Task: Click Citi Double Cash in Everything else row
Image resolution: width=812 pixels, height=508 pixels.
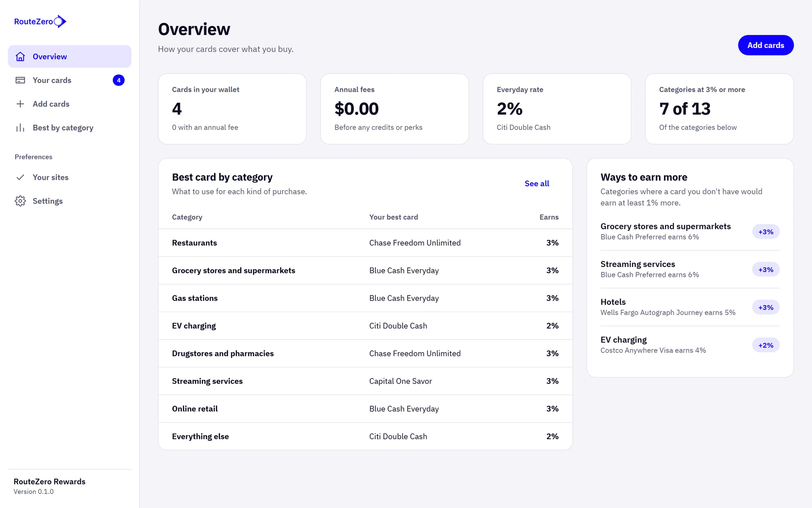Action: (398, 436)
